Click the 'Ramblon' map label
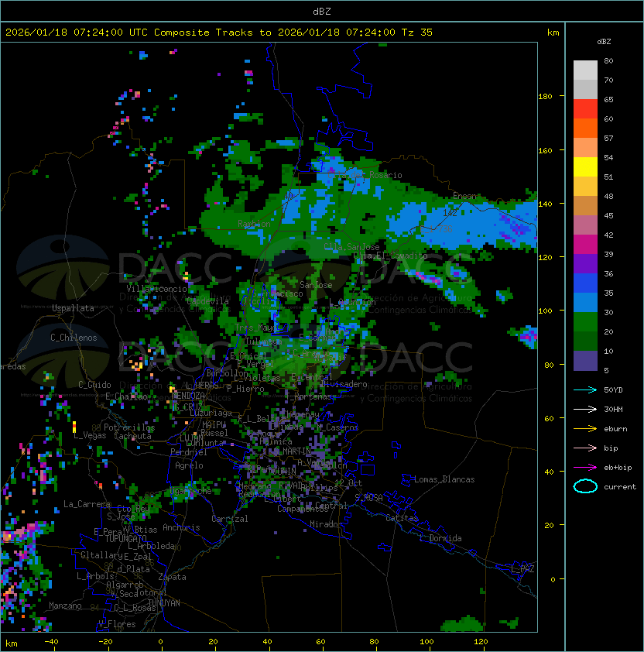The image size is (644, 652). pos(254,224)
